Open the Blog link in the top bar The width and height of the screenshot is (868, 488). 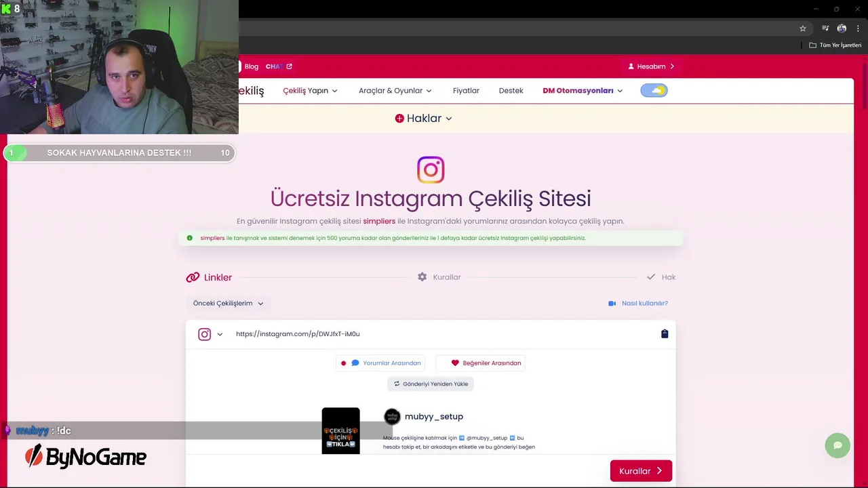click(251, 66)
